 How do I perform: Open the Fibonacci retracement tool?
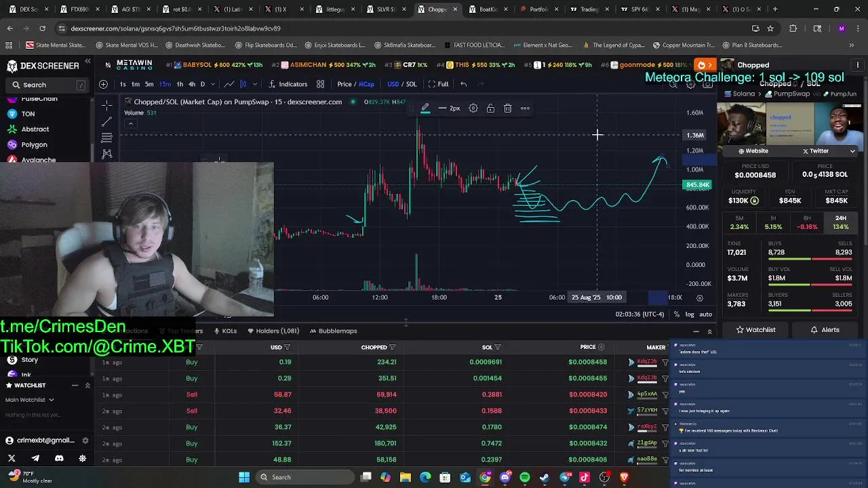[x=106, y=138]
